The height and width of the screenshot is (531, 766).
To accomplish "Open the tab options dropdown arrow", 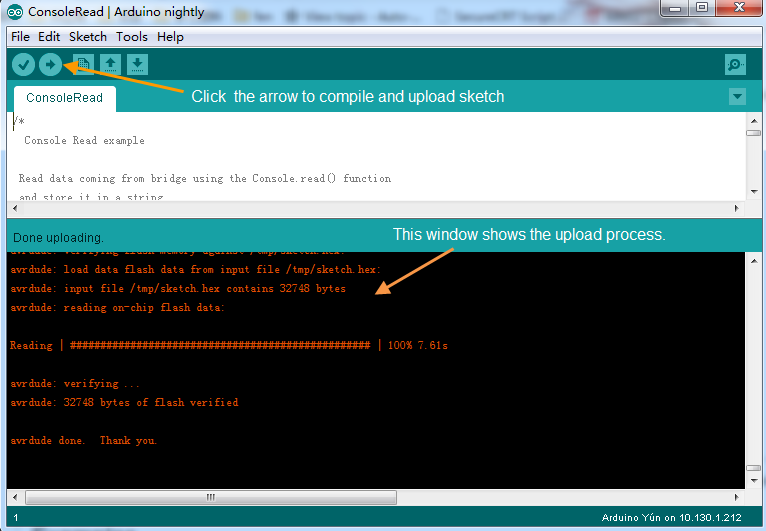I will coord(737,96).
